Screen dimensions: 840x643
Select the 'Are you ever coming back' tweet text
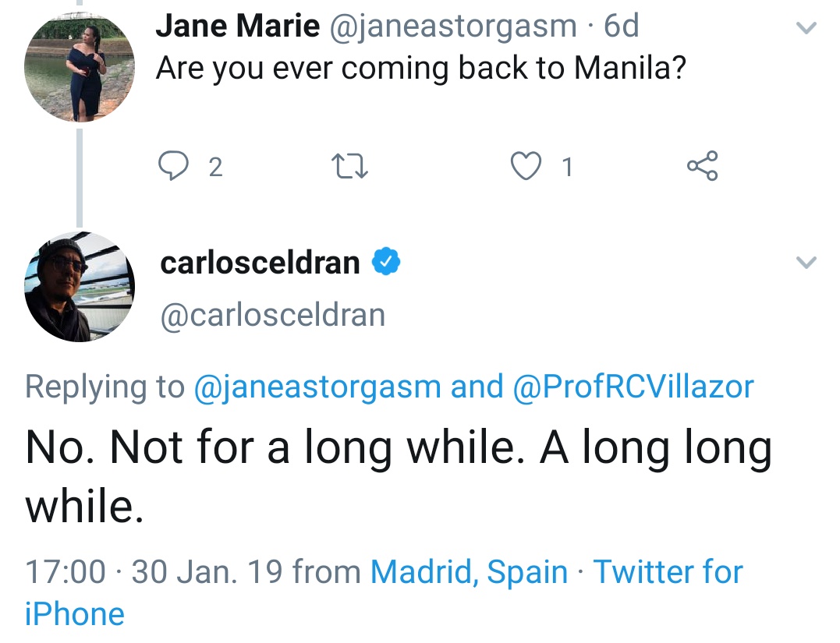(x=420, y=69)
